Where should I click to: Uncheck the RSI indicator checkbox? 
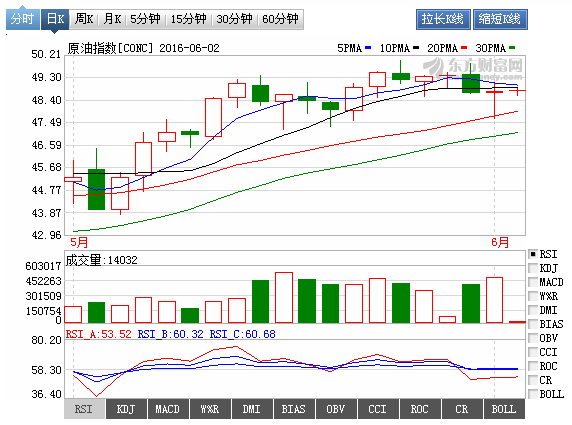coord(533,254)
